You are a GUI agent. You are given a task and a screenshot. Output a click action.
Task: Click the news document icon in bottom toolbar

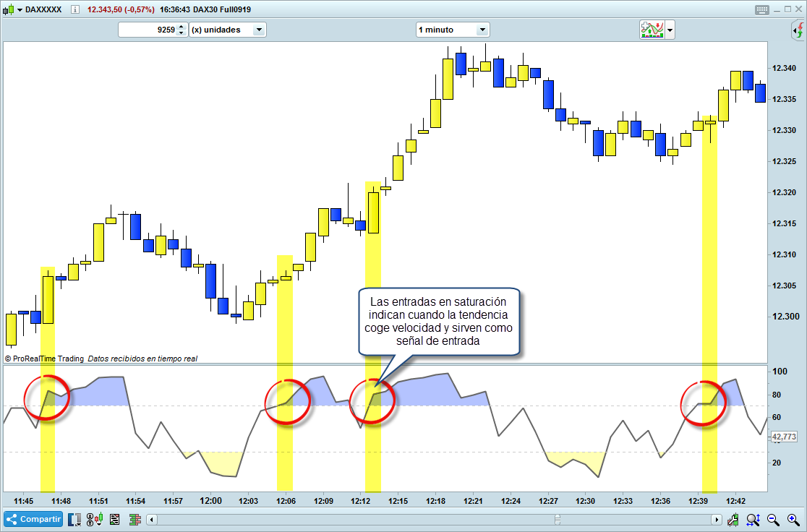point(114,519)
